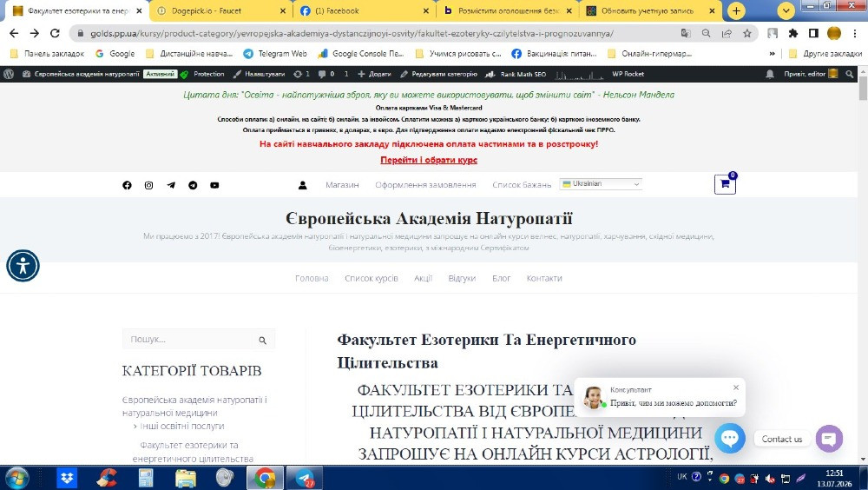Open the accessibility widget button
Screen dimensions: 868x490
click(x=23, y=266)
